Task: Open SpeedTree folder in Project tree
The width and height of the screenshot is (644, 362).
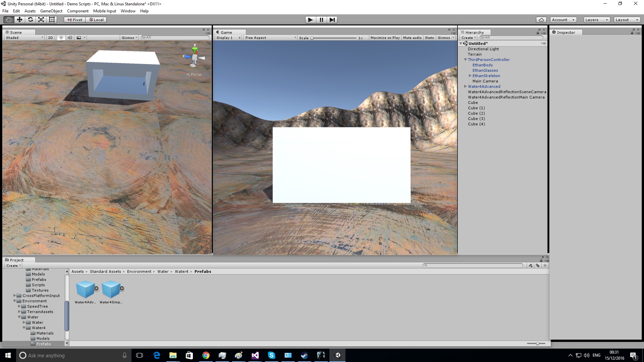Action: 37,306
